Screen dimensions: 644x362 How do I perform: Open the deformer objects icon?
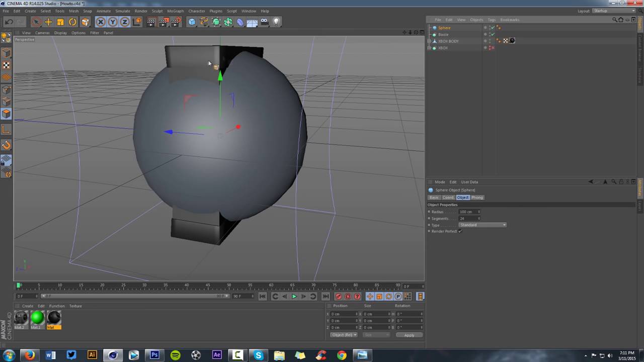coord(240,22)
